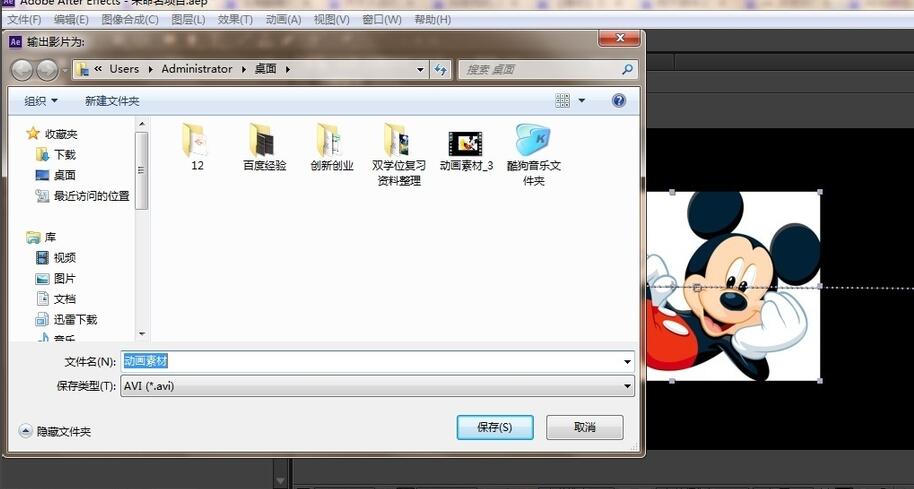Click the layer's top-right corner transform handle
Screen dimensions: 914x489
tap(820, 192)
